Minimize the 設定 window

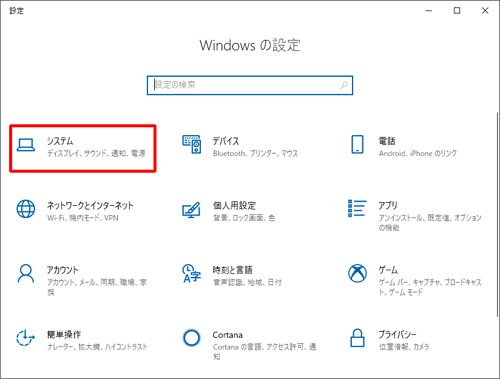coord(429,11)
